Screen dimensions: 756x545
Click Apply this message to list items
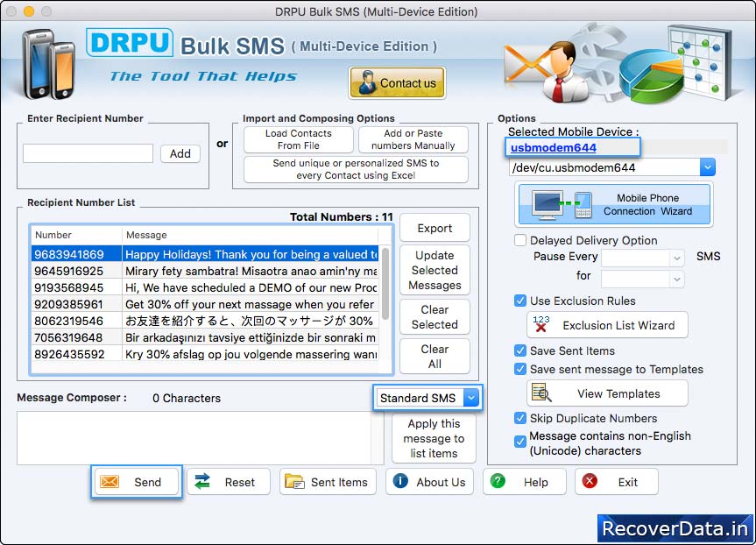coord(434,438)
